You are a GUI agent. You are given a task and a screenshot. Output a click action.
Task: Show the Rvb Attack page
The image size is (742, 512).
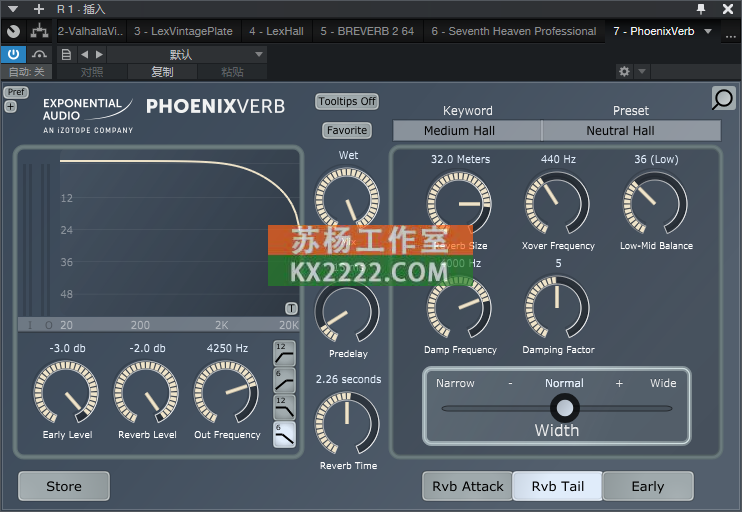468,486
